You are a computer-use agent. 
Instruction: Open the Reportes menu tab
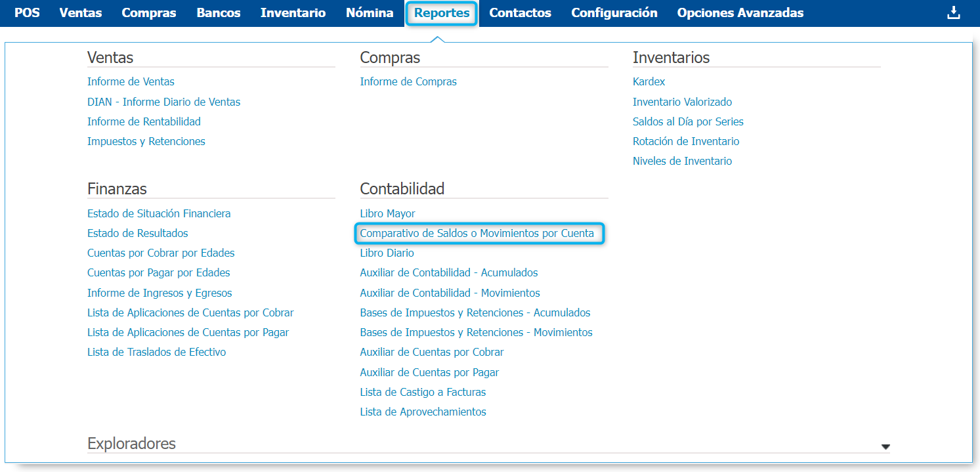coord(442,13)
